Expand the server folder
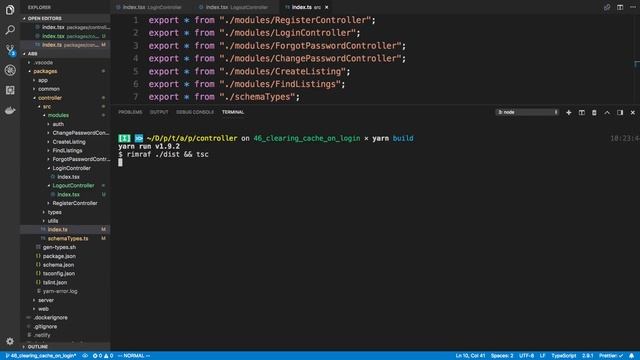 click(x=46, y=300)
